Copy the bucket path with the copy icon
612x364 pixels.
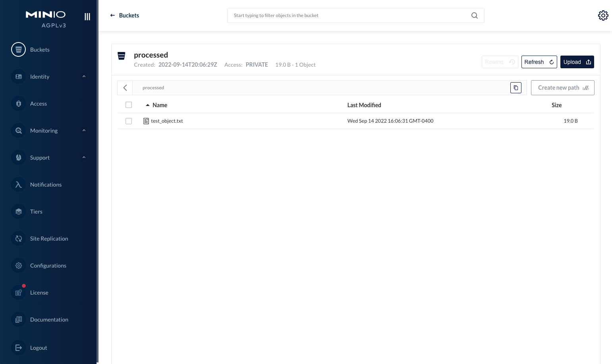[515, 88]
